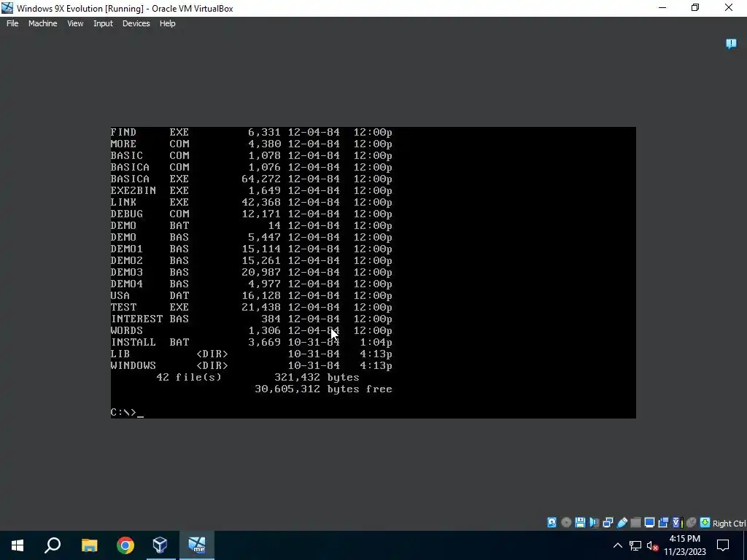Open the USB devices indicator
Viewport: 747px width, 560px height.
[x=622, y=522]
